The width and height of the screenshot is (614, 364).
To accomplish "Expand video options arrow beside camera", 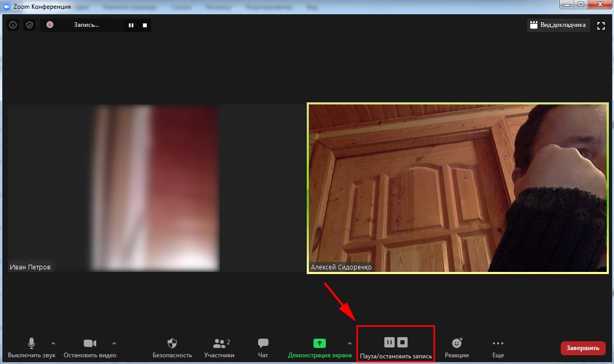I will 114,343.
